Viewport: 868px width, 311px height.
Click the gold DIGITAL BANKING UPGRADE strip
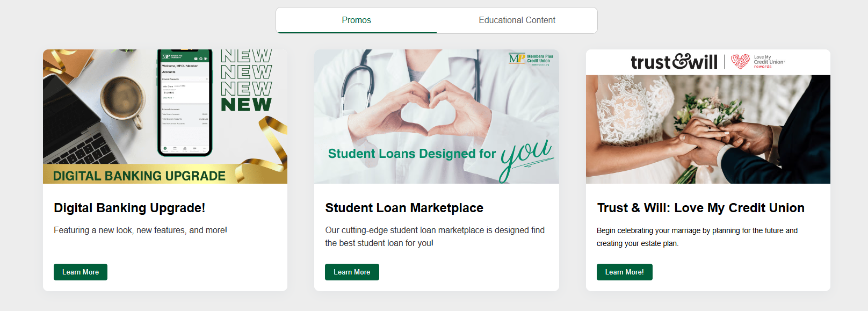click(139, 174)
